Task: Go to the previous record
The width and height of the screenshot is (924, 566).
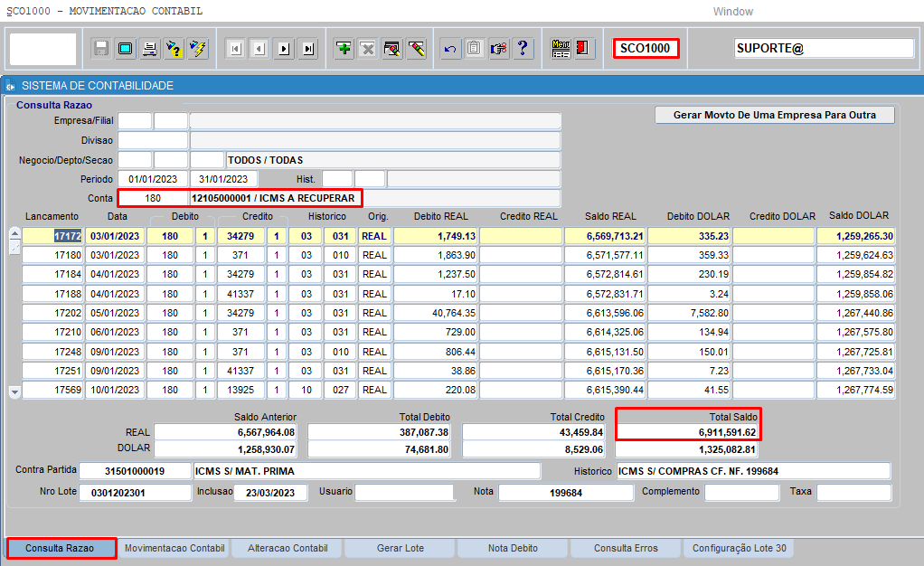Action: click(x=259, y=48)
